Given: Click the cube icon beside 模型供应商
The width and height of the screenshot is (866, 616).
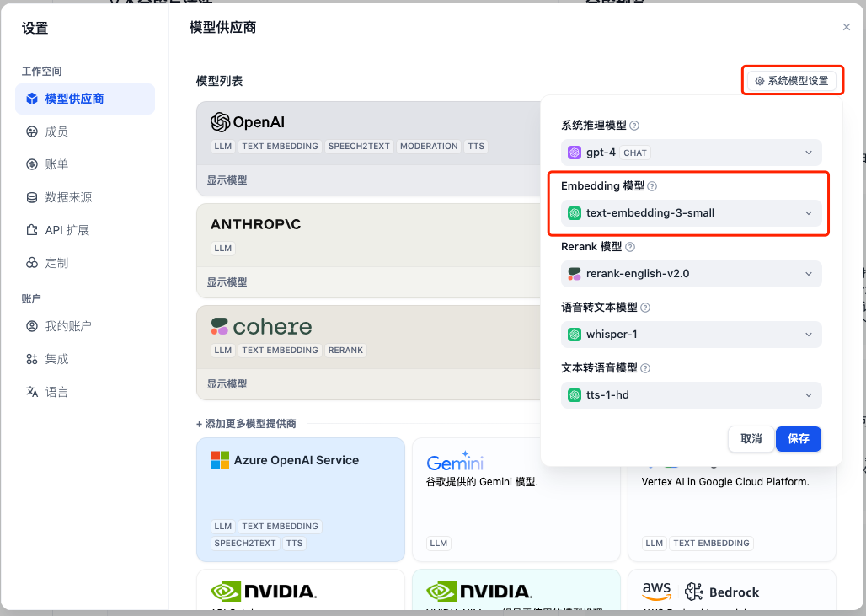Looking at the screenshot, I should click(x=32, y=99).
